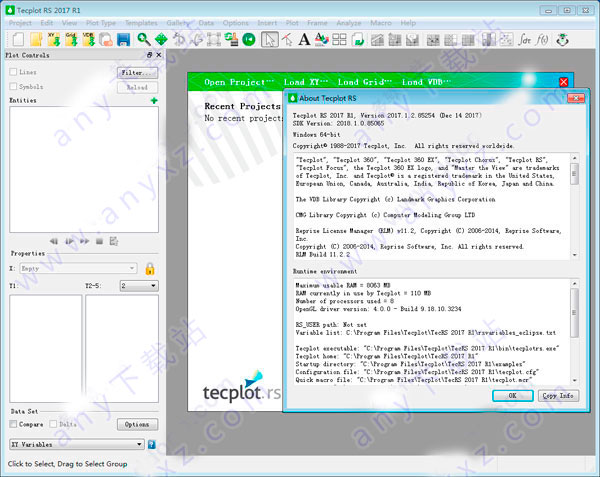Close the green welcome screen with red X
Image resolution: width=600 pixels, height=477 pixels.
coord(563,82)
